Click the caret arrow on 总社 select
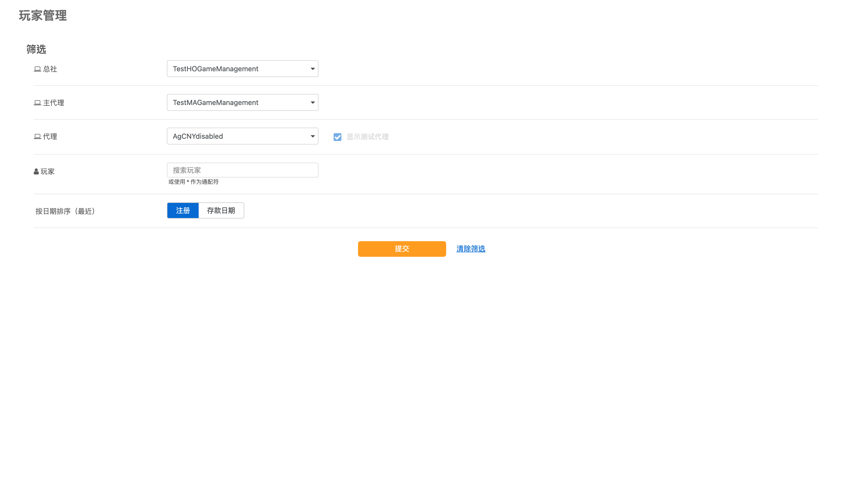 (312, 69)
